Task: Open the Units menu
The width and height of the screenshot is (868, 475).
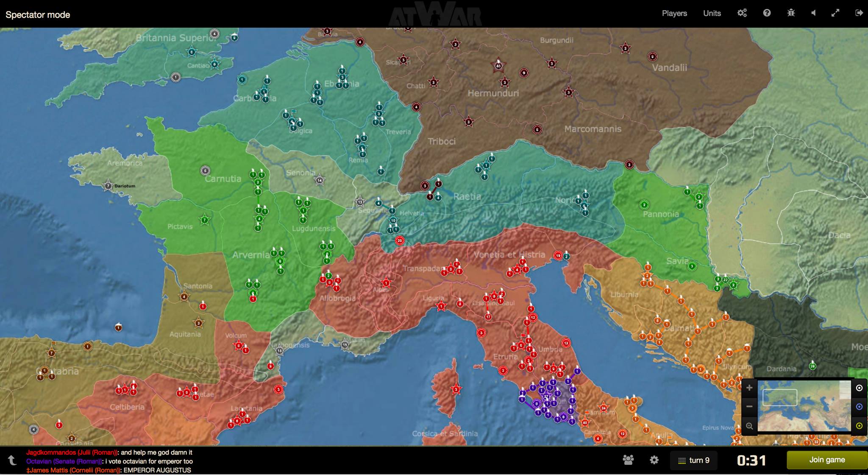Action: 712,13
